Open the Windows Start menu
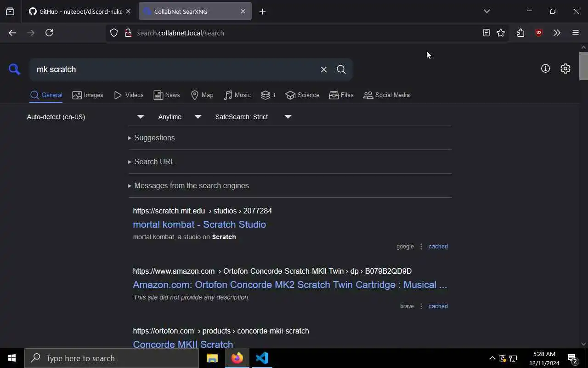 tap(12, 358)
